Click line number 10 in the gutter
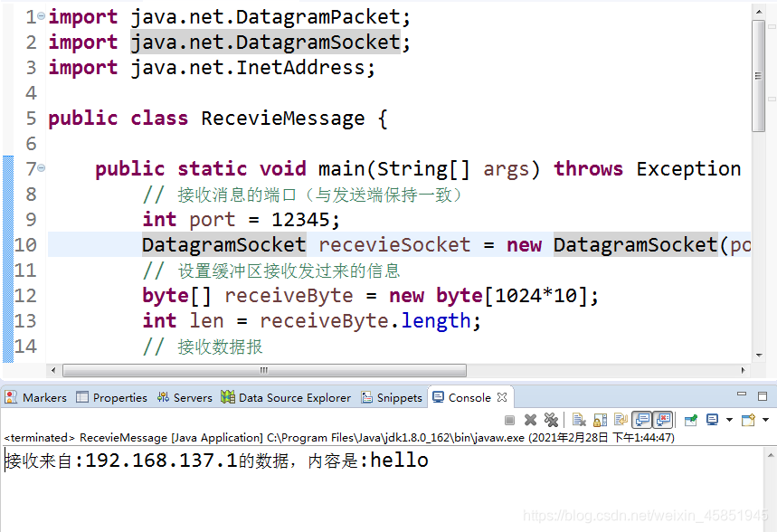 25,245
